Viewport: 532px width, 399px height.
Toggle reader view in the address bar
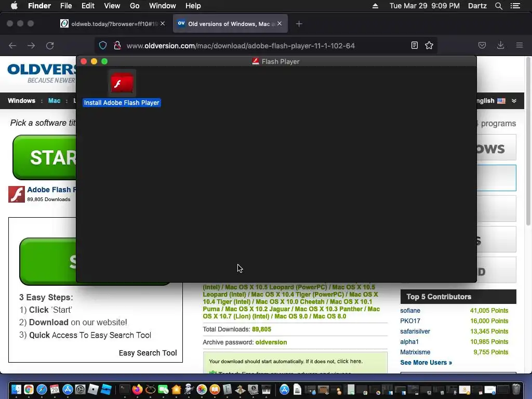point(414,46)
